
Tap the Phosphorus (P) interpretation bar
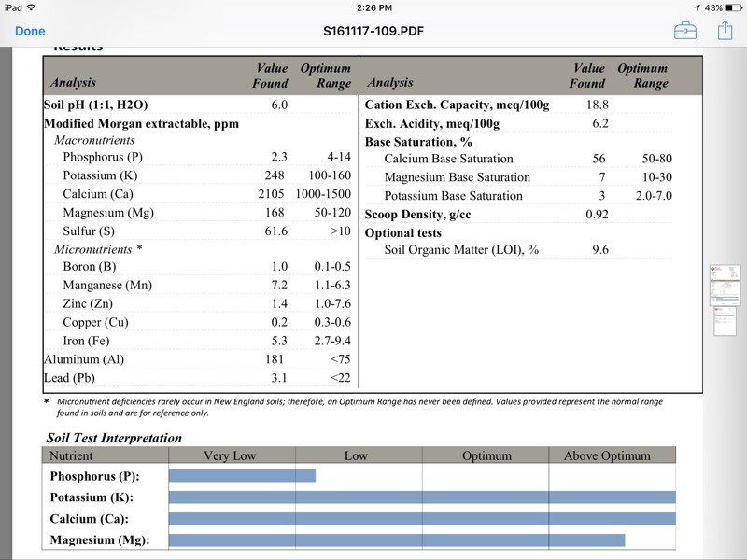click(x=242, y=476)
